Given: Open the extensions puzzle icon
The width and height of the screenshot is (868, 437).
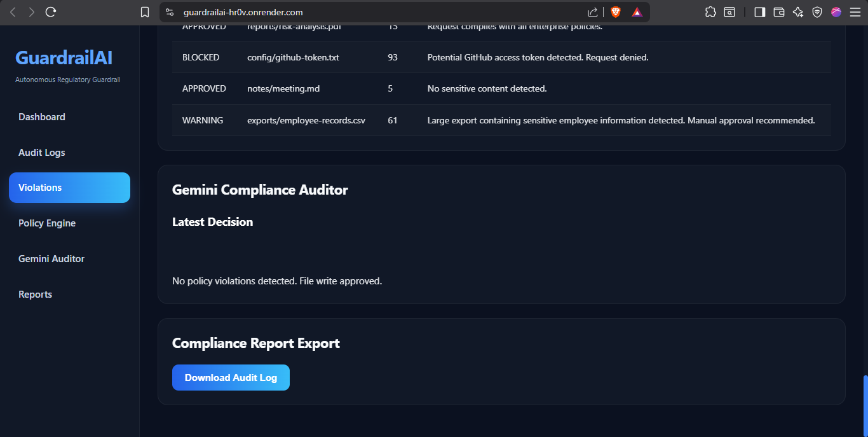Looking at the screenshot, I should [710, 12].
